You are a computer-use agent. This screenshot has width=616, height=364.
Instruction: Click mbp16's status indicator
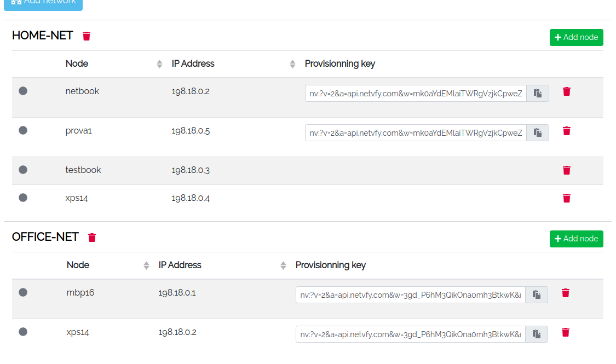[22, 292]
